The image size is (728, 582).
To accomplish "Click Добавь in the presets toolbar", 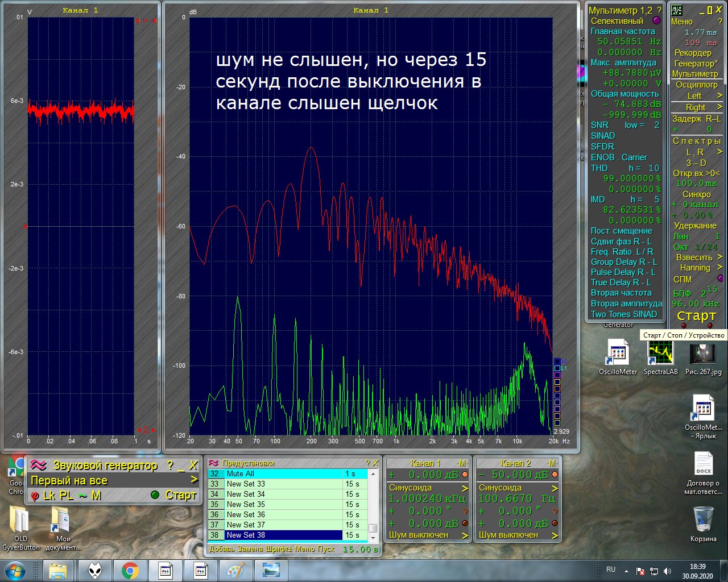I will tap(221, 549).
